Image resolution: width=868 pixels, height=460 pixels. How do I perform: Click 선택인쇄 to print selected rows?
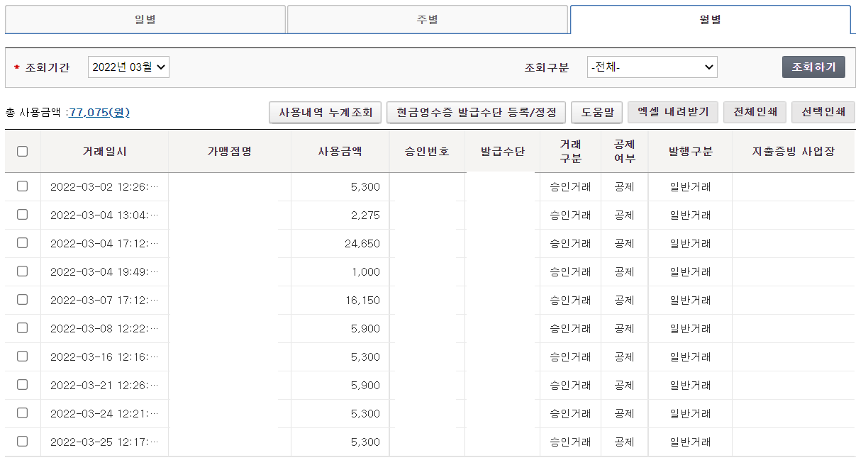click(x=823, y=112)
